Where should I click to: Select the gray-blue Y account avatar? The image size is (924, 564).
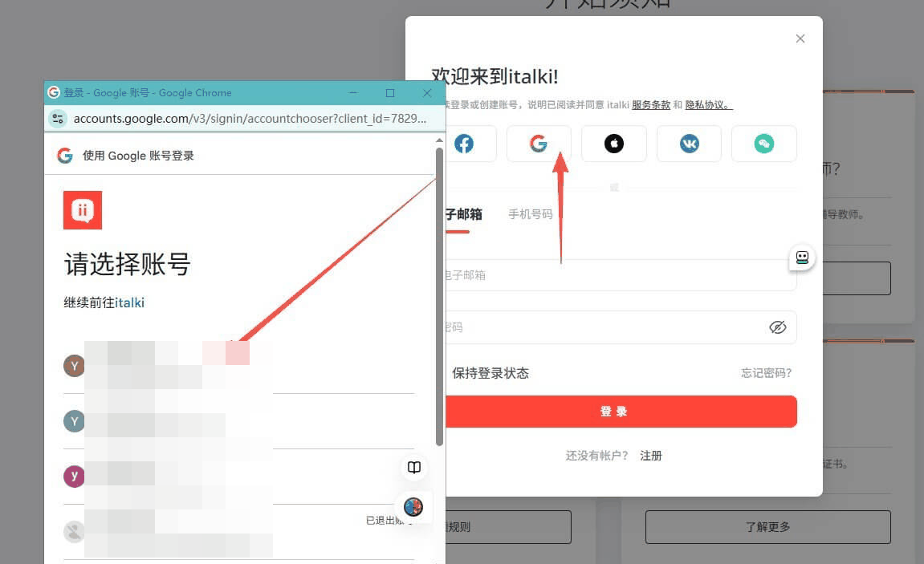point(74,421)
